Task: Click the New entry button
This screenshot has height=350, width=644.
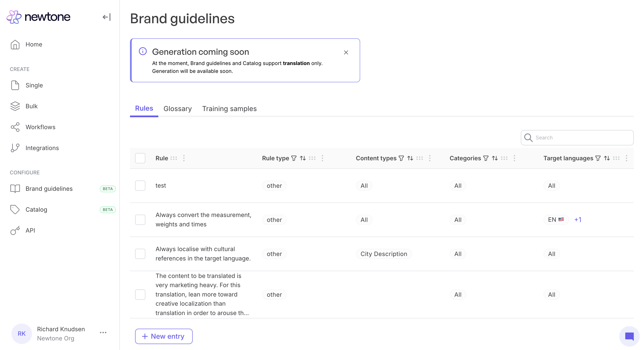Action: point(164,336)
